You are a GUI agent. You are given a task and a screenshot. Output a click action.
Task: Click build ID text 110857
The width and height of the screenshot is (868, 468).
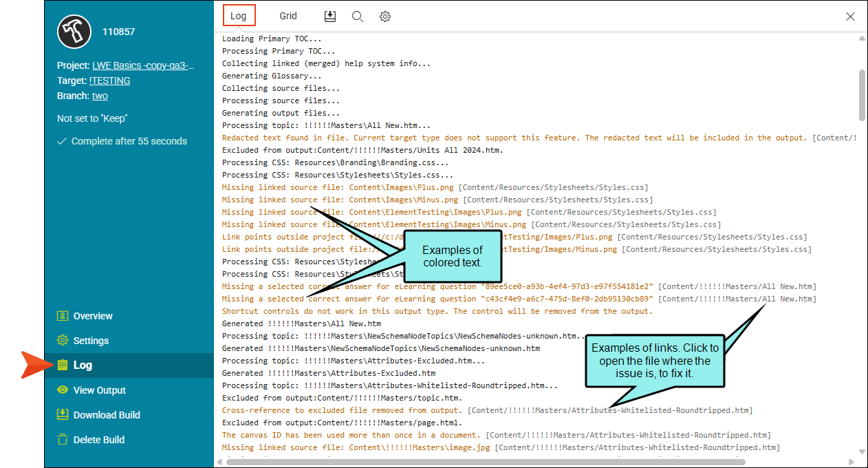(118, 32)
